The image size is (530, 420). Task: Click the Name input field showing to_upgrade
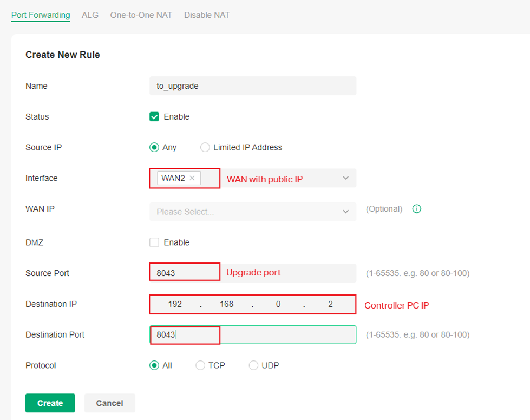pos(253,86)
